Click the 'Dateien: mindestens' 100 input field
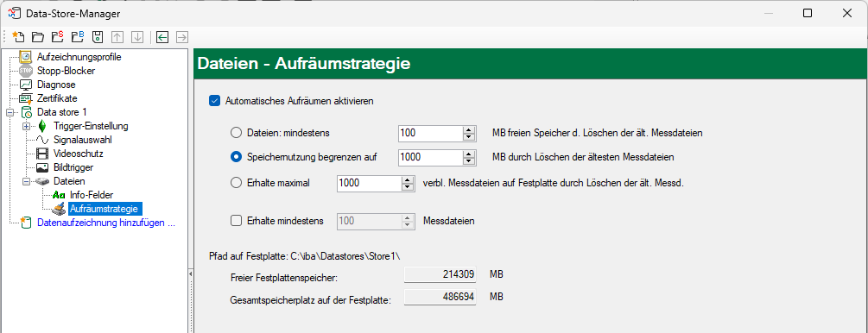868x333 pixels. [x=430, y=133]
